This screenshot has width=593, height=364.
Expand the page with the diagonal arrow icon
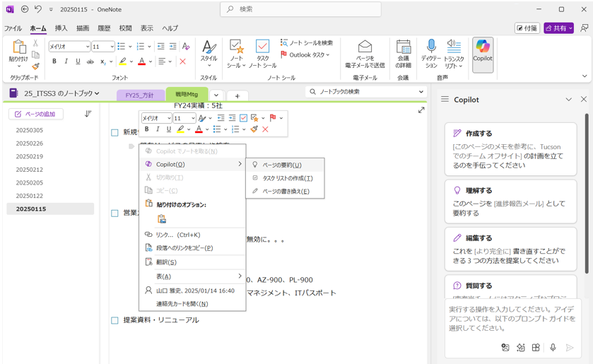[x=421, y=110]
